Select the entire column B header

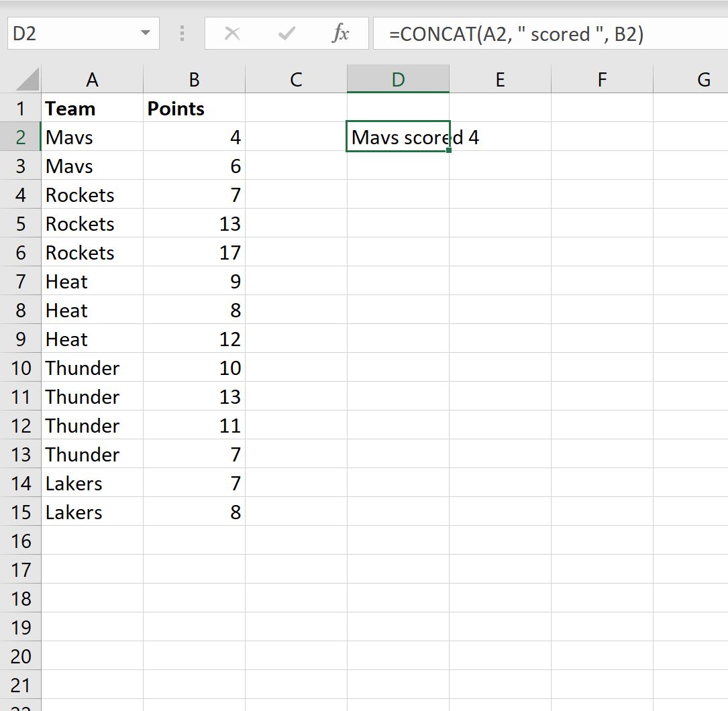coord(194,79)
